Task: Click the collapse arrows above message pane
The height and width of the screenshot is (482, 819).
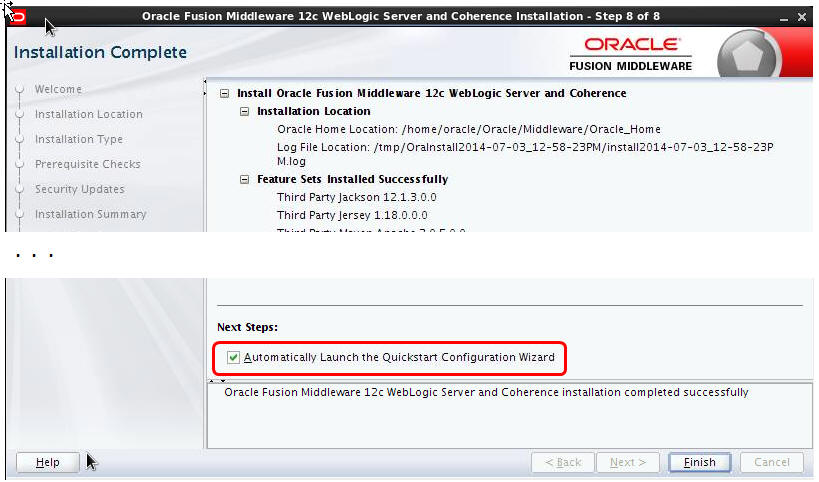Action: [218, 381]
